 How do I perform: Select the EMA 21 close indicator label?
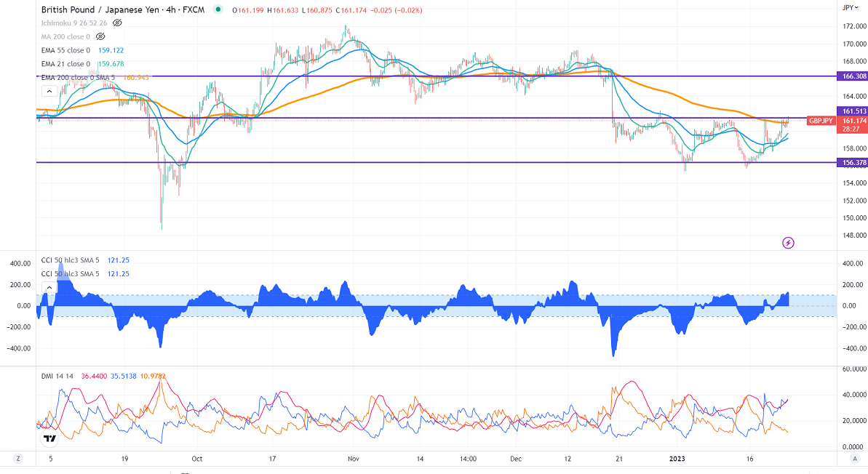[x=65, y=64]
